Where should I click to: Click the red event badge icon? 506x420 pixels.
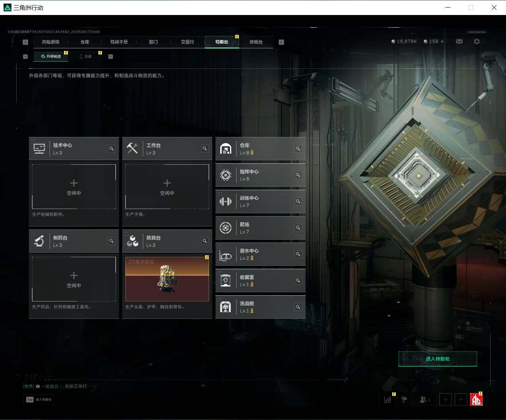click(x=476, y=399)
